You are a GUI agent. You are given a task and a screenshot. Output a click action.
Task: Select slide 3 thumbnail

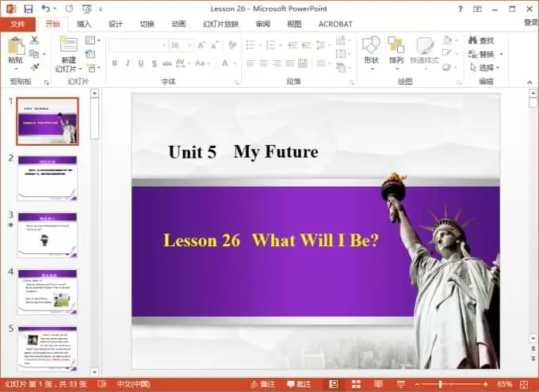(48, 235)
